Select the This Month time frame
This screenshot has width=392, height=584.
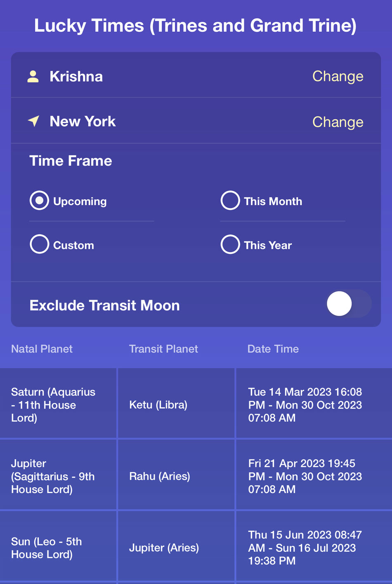click(x=230, y=201)
